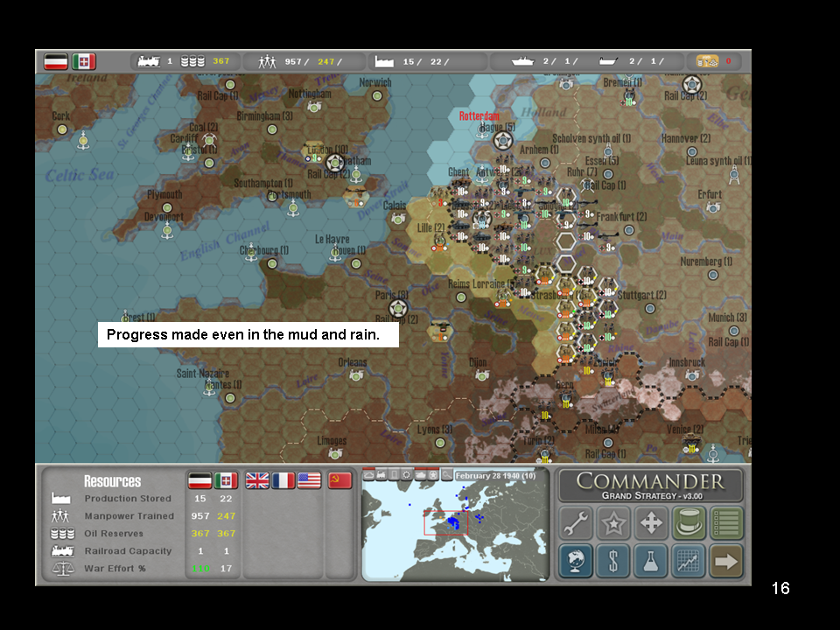Toggle the weather cloud filter above minimap

(x=368, y=474)
